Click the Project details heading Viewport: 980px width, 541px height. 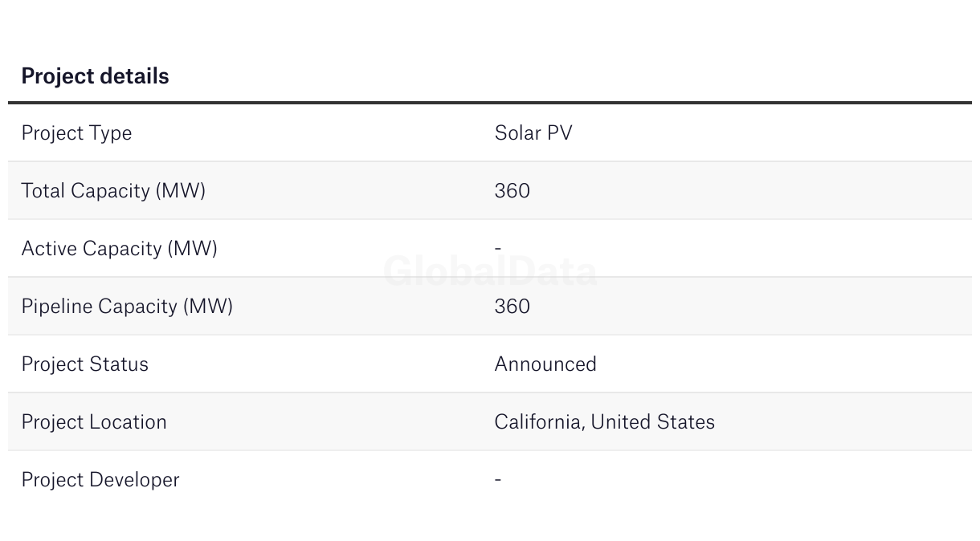pos(95,76)
